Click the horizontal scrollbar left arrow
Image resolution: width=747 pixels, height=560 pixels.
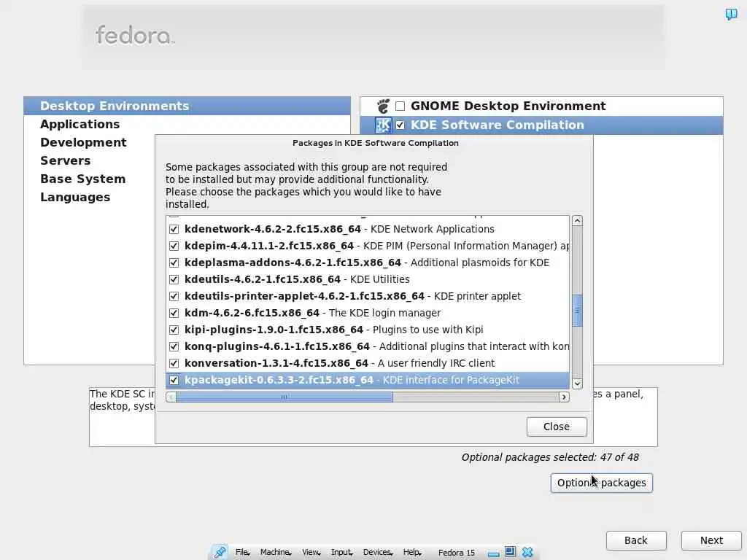coord(171,397)
